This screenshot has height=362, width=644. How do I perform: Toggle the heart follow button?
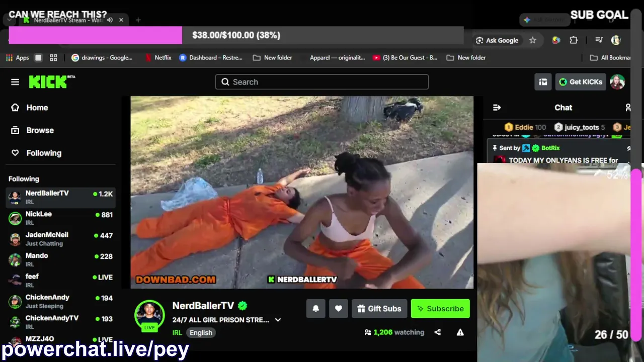[x=339, y=309]
